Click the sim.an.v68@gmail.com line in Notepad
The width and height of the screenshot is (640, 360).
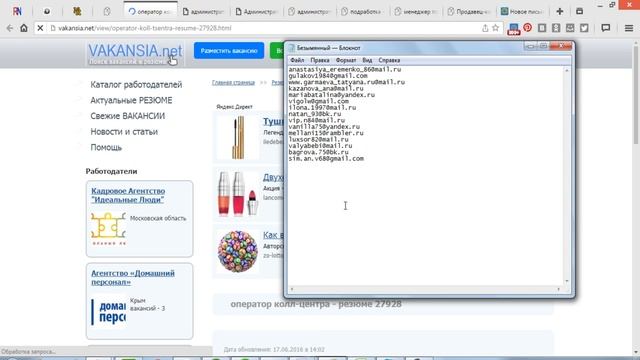(x=326, y=158)
